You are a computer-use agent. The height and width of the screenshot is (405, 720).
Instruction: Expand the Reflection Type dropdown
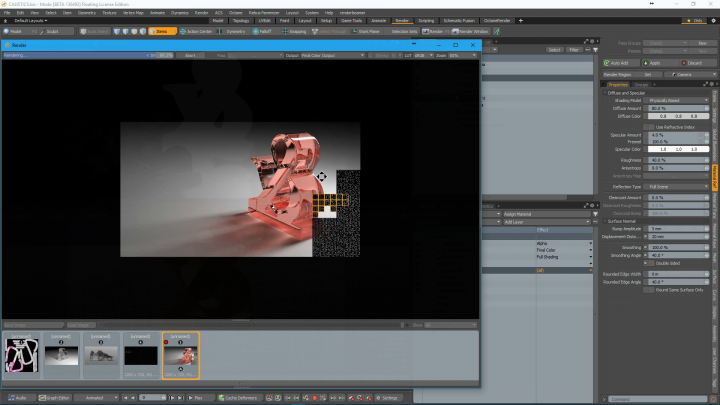pyautogui.click(x=679, y=186)
